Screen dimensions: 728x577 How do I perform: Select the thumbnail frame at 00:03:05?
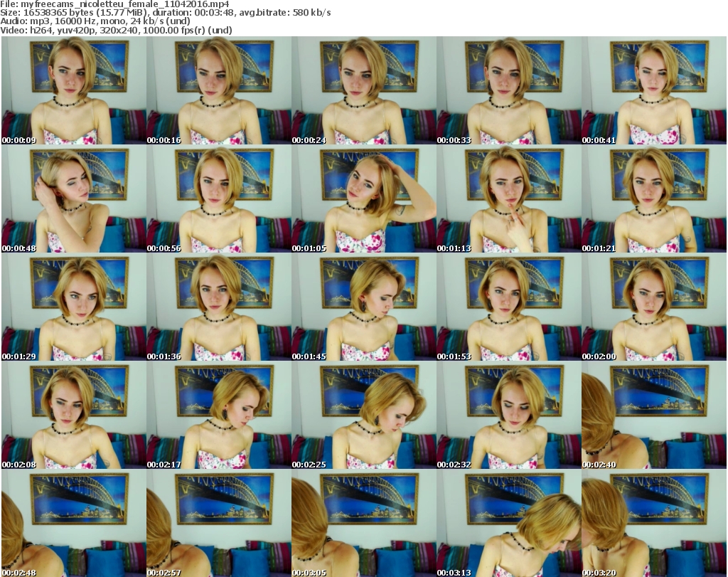click(x=364, y=523)
